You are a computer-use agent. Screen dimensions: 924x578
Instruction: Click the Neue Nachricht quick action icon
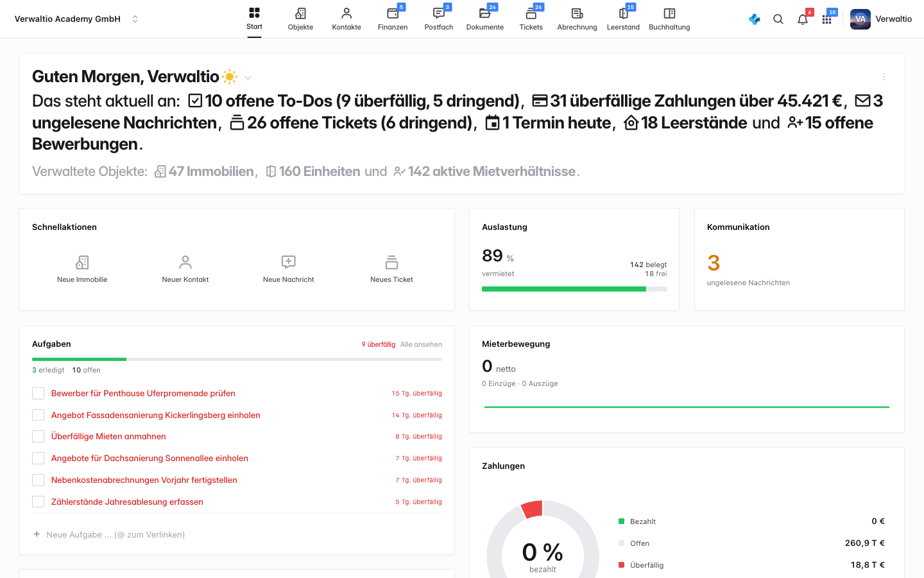click(x=289, y=262)
